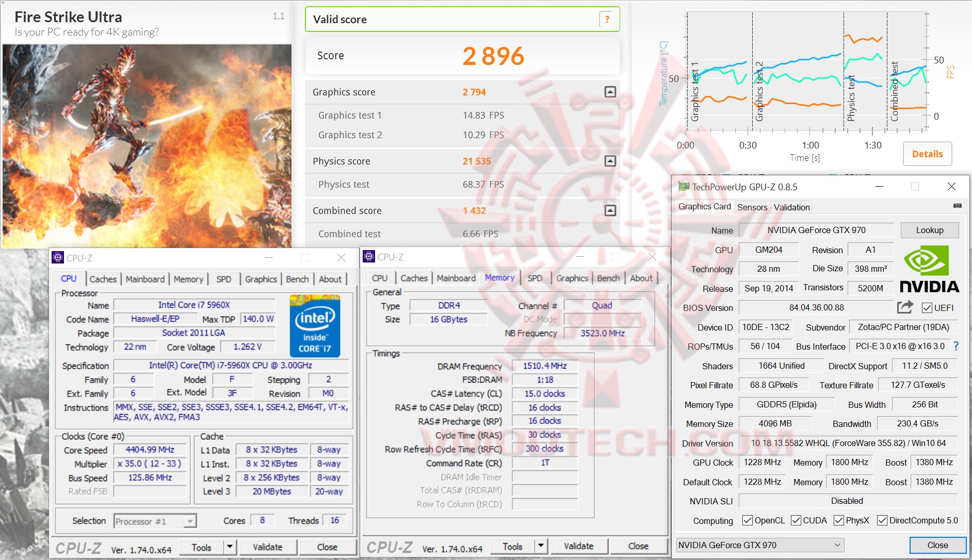Open Tools dropdown arrow in left CPU-Z
The width and height of the screenshot is (972, 560).
230,547
